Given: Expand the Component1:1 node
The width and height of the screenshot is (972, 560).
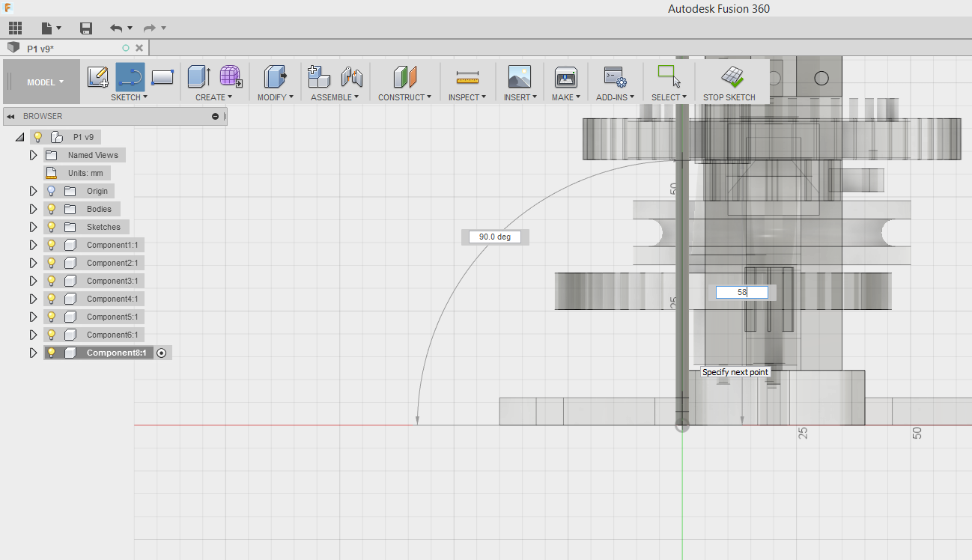Looking at the screenshot, I should [33, 245].
